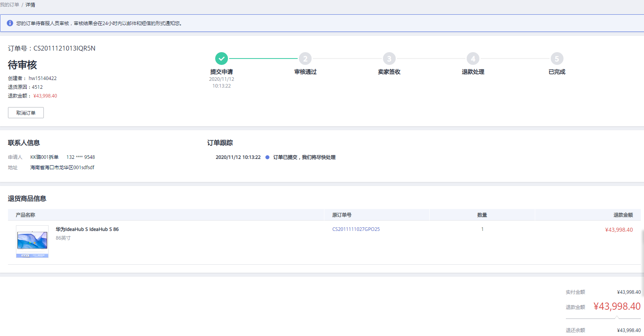Click the address 海南省海口市龙华区001sdfsdf
The height and width of the screenshot is (336, 644).
pos(62,168)
